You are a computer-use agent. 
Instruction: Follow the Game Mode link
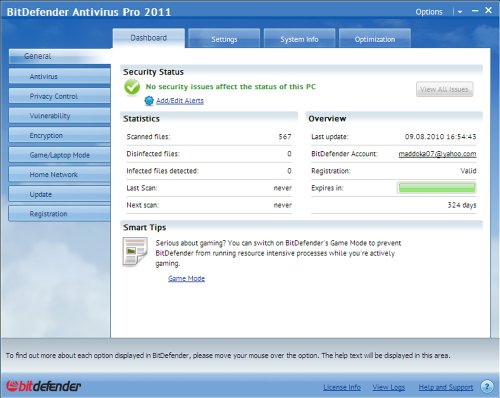(186, 278)
